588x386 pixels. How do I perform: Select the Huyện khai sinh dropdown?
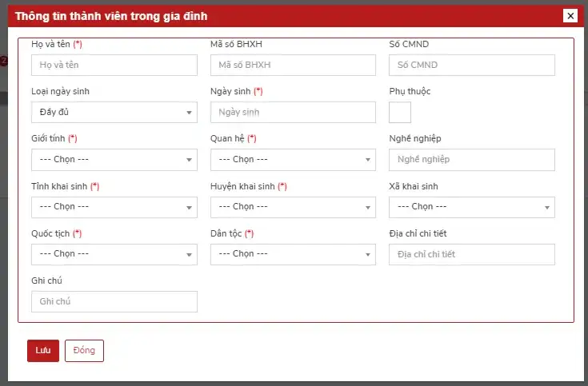pyautogui.click(x=293, y=207)
